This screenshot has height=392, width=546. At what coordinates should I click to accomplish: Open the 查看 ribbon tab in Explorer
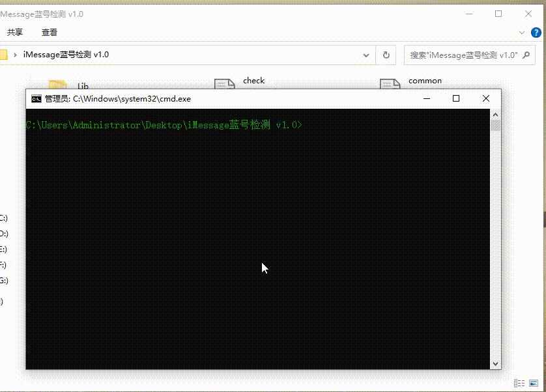coord(50,33)
